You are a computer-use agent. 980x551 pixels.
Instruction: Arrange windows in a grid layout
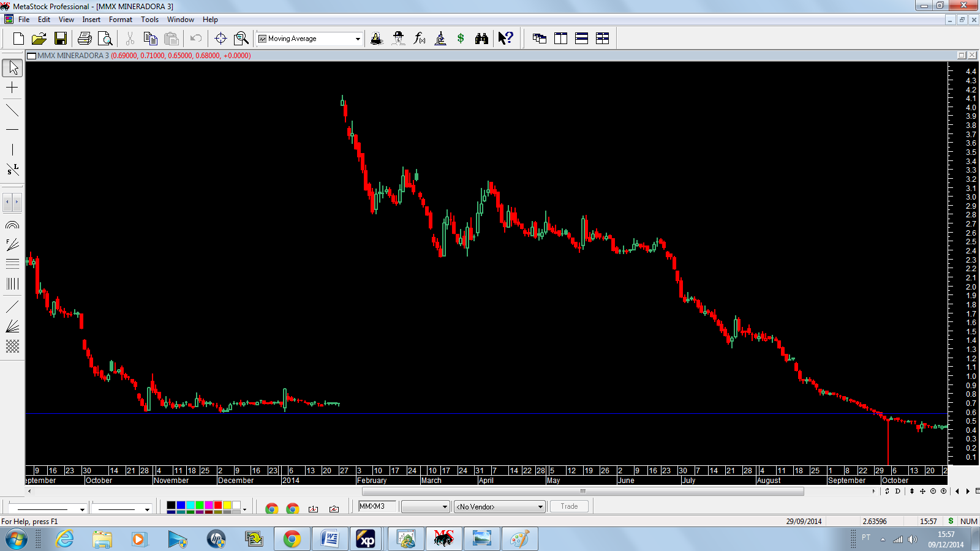coord(602,39)
